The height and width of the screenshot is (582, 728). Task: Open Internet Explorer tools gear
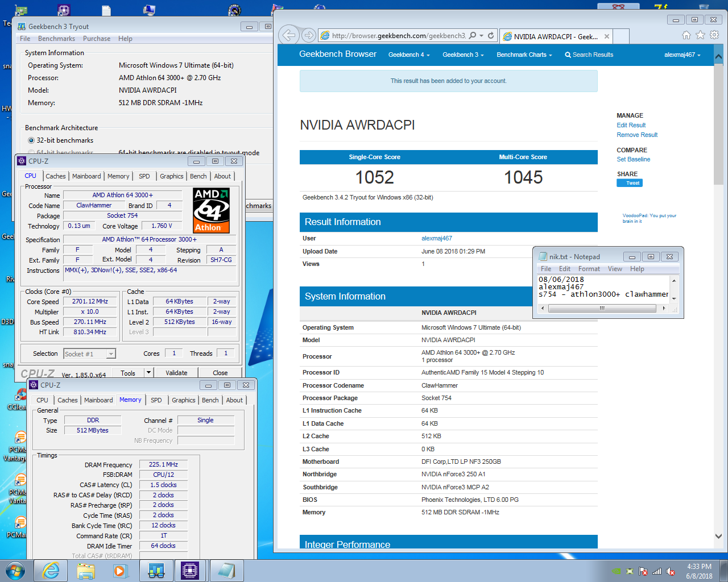[714, 35]
